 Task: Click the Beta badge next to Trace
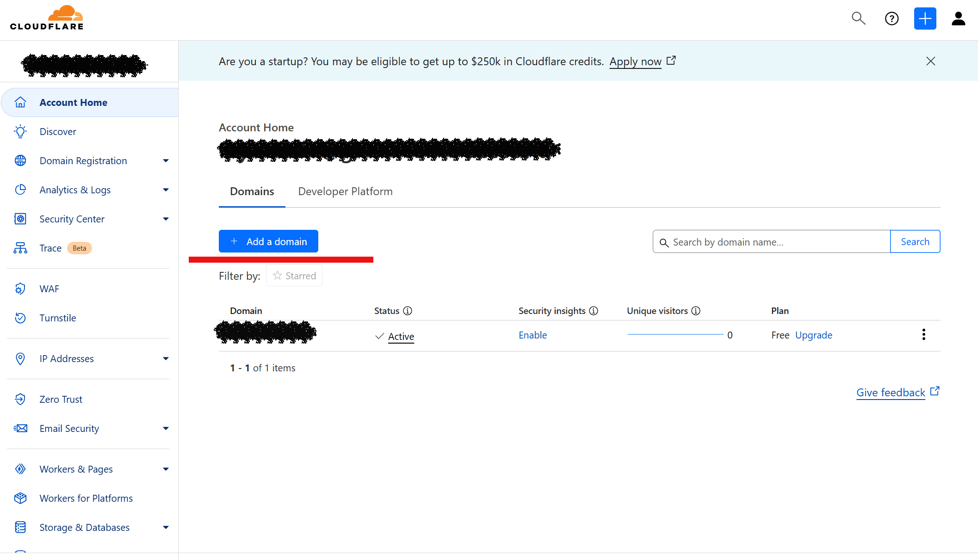coord(80,248)
